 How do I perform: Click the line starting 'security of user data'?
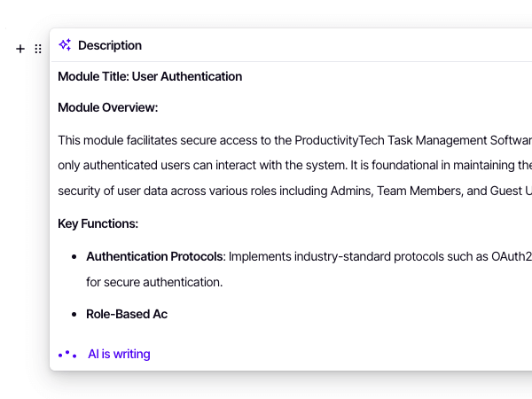click(295, 191)
